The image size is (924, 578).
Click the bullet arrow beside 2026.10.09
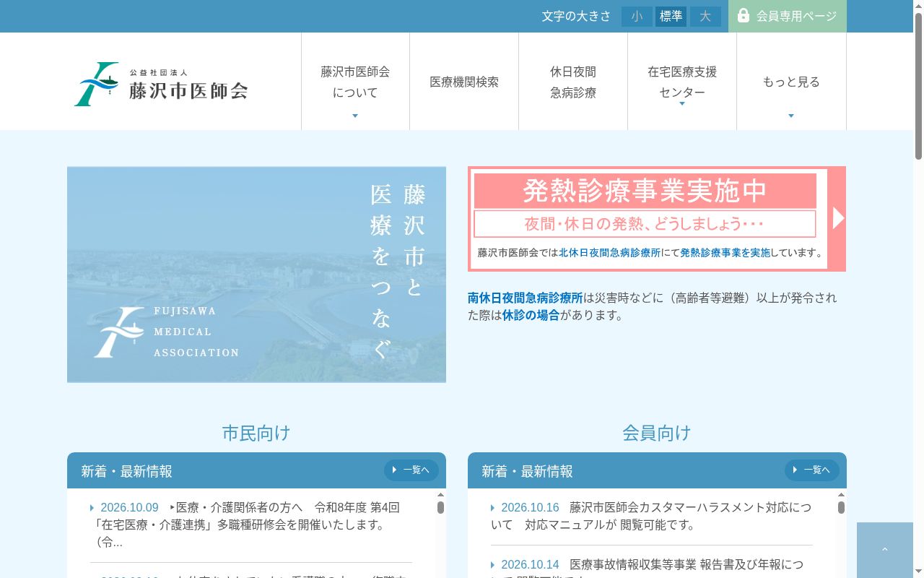[x=92, y=508]
